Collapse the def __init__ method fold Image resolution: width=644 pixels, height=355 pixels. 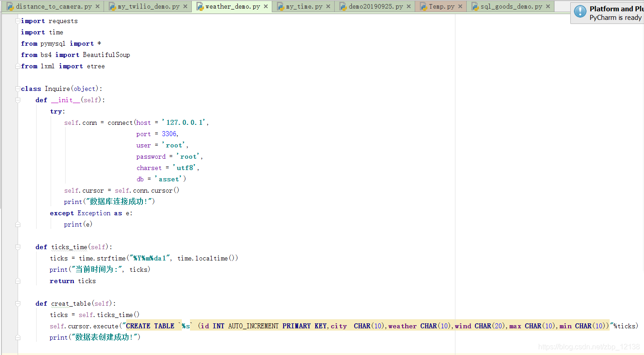click(18, 100)
